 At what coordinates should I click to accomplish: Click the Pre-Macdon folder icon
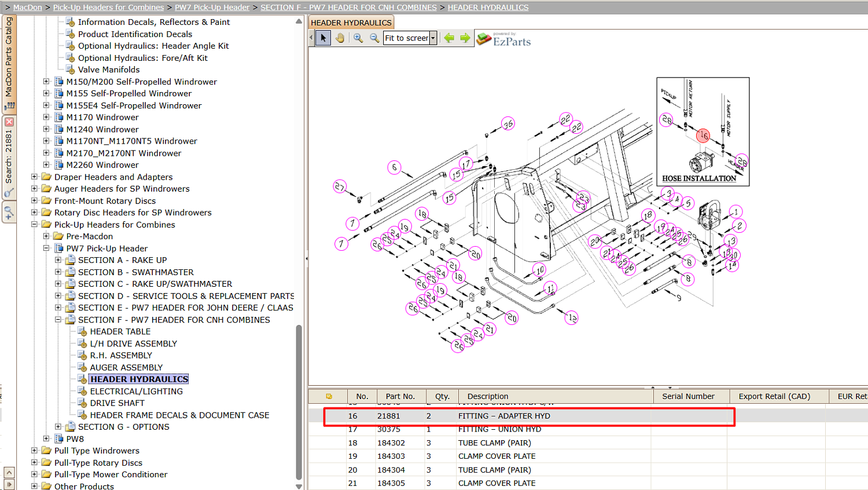coord(58,236)
